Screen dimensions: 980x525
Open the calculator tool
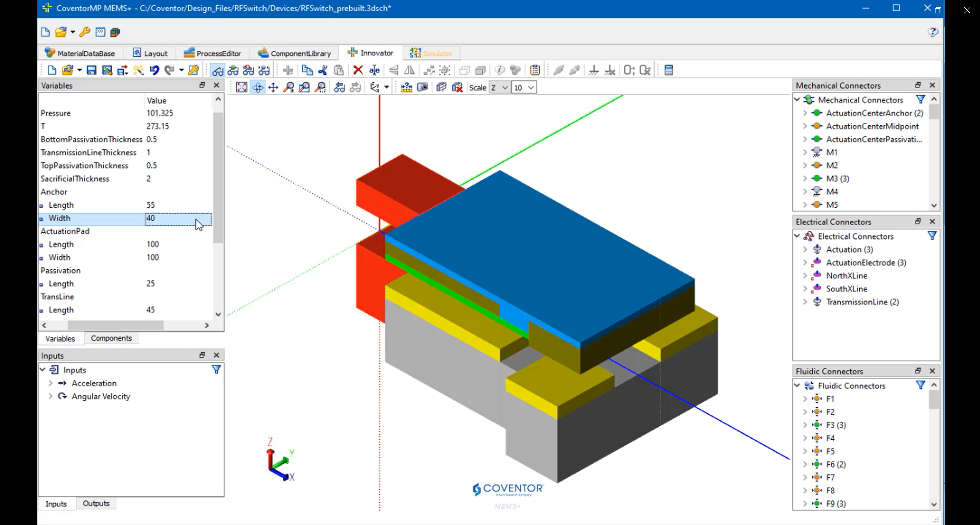669,70
